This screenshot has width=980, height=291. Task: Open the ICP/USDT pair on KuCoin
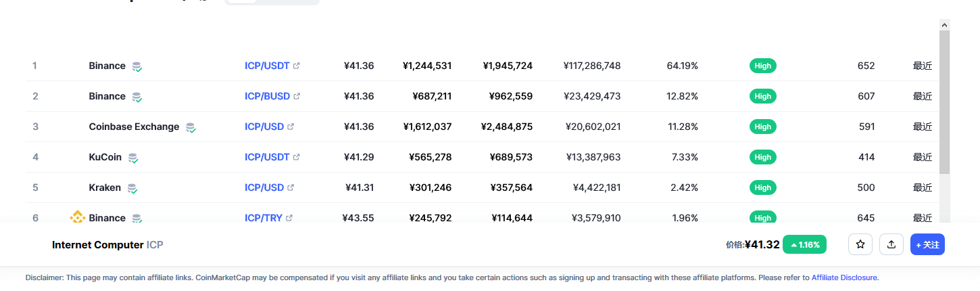267,157
